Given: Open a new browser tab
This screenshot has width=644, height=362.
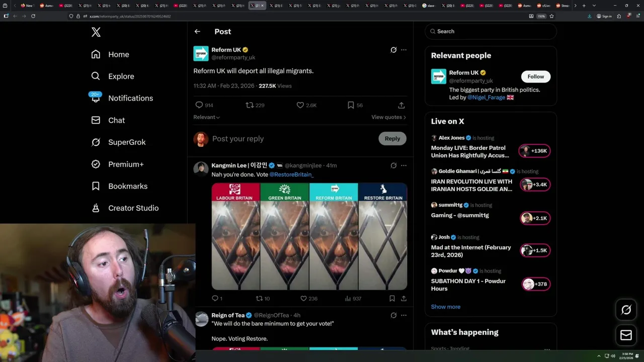Looking at the screenshot, I should coord(584,6).
